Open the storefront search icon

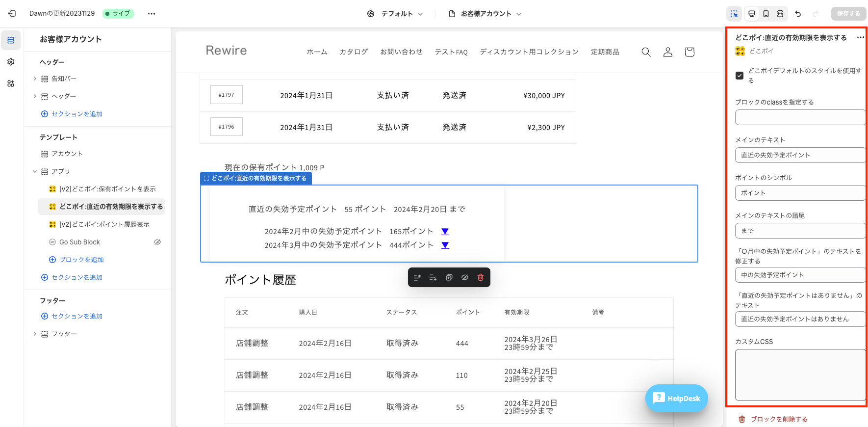[646, 52]
